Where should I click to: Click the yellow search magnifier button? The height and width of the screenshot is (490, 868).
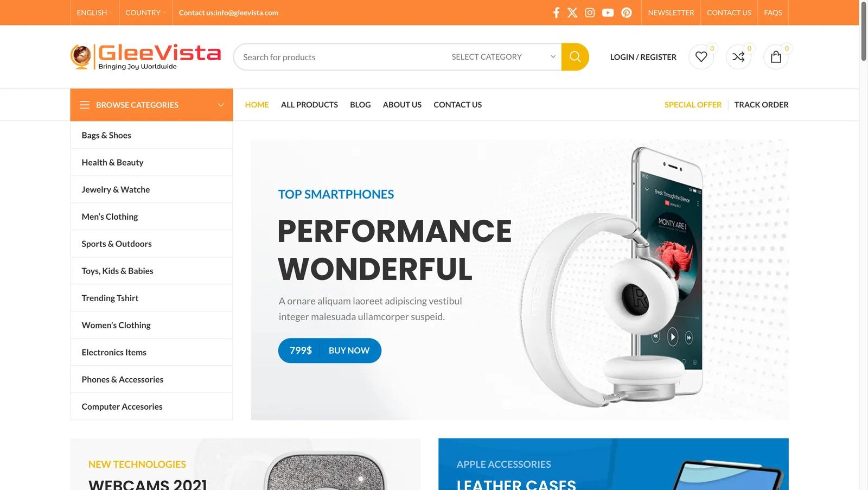pyautogui.click(x=575, y=57)
